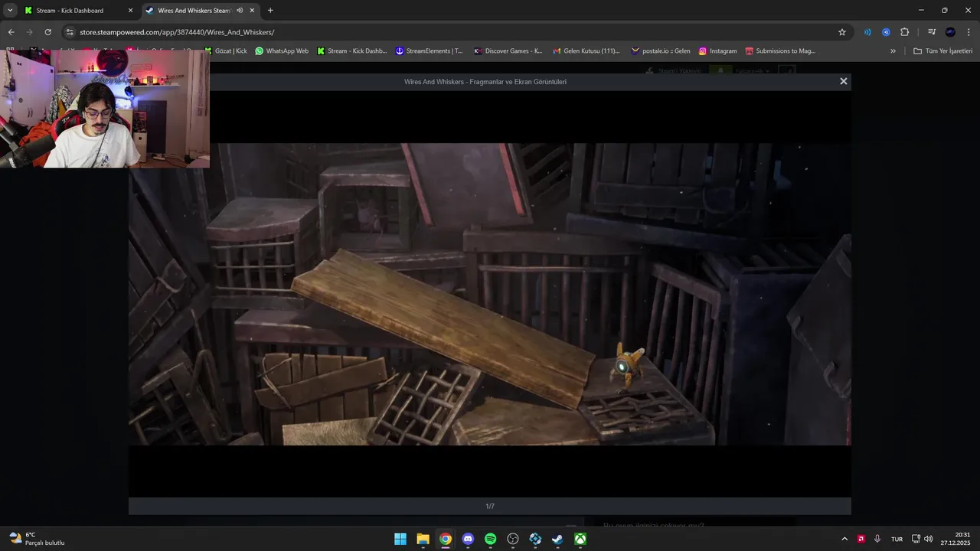The image size is (980, 551).
Task: Open the Stream - Kick Dashb... bookmark
Action: pyautogui.click(x=351, y=51)
